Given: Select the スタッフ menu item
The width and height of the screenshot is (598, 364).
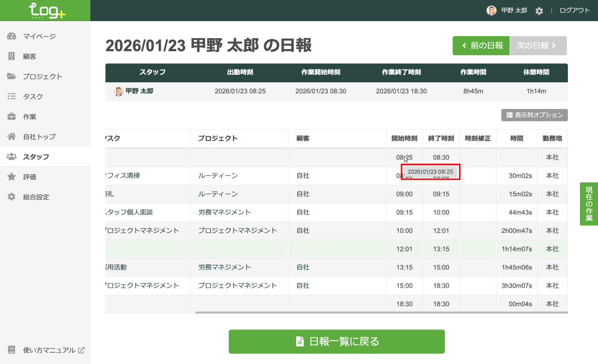Looking at the screenshot, I should (36, 157).
